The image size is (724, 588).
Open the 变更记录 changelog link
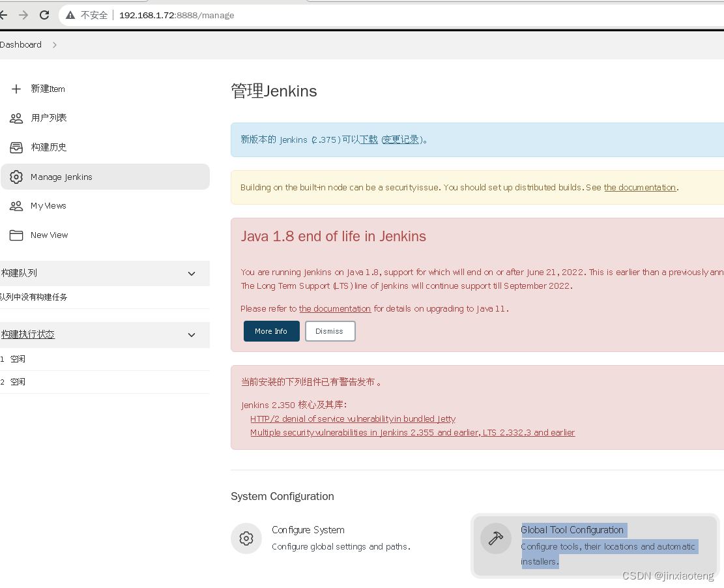click(x=400, y=140)
